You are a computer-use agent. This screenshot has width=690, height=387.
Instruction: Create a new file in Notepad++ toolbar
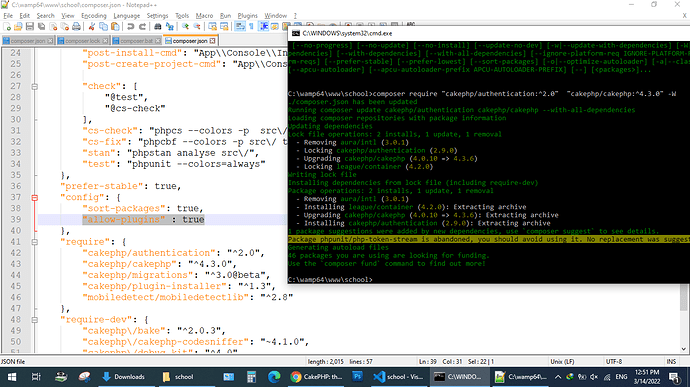tap(7, 27)
